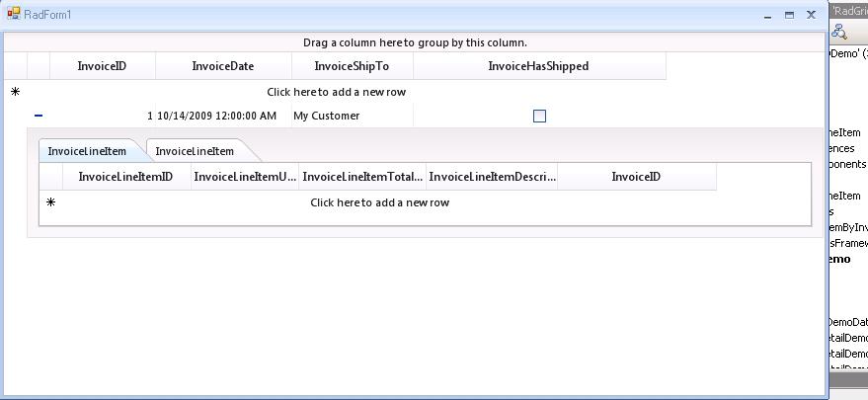Select the '10/14/2009 12:00:00 AM' date cell

(223, 116)
